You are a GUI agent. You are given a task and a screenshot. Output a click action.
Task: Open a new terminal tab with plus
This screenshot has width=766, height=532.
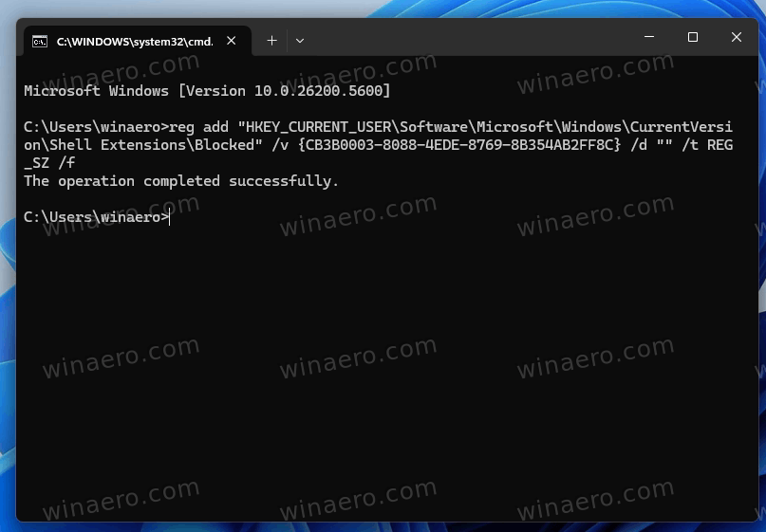coord(272,41)
